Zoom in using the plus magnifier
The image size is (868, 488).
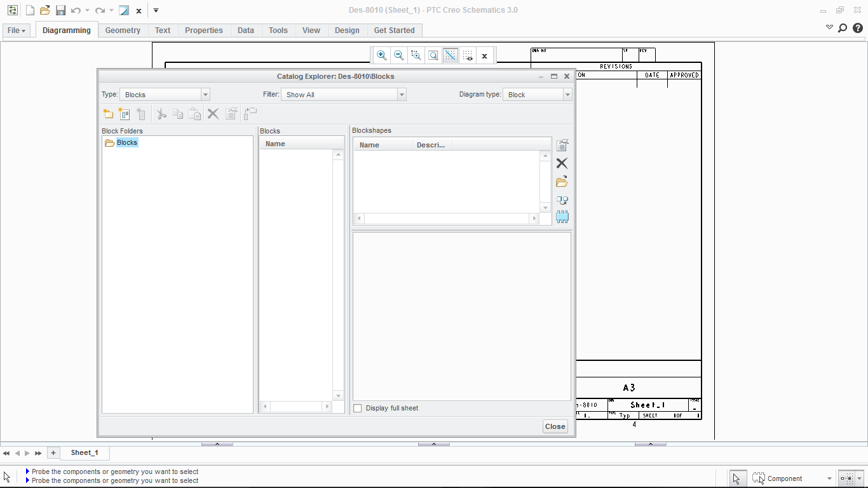pos(381,55)
